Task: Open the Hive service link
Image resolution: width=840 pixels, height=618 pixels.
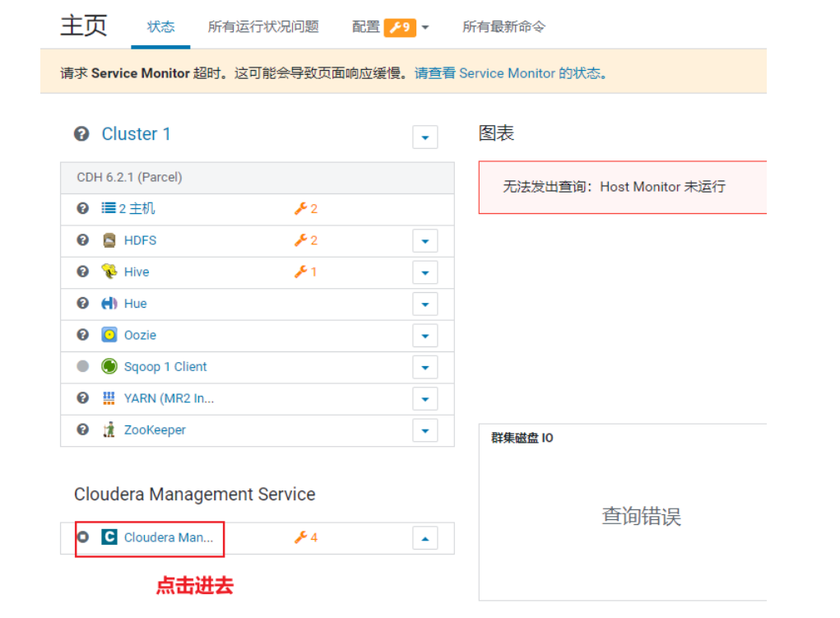Action: 137,272
